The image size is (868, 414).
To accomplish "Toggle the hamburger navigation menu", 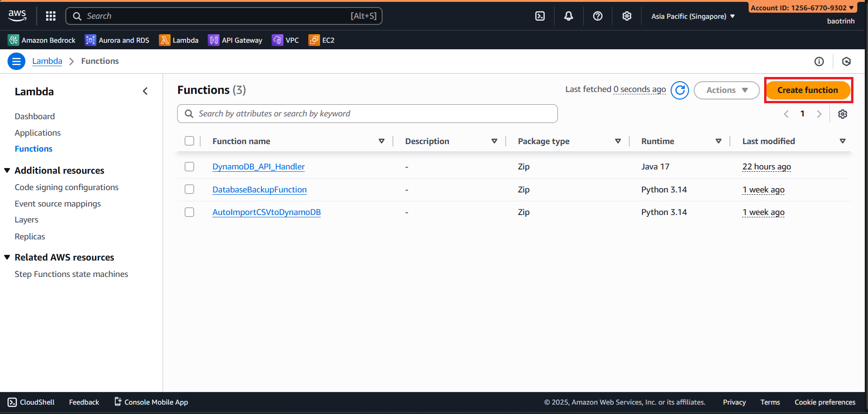I will pyautogui.click(x=16, y=61).
